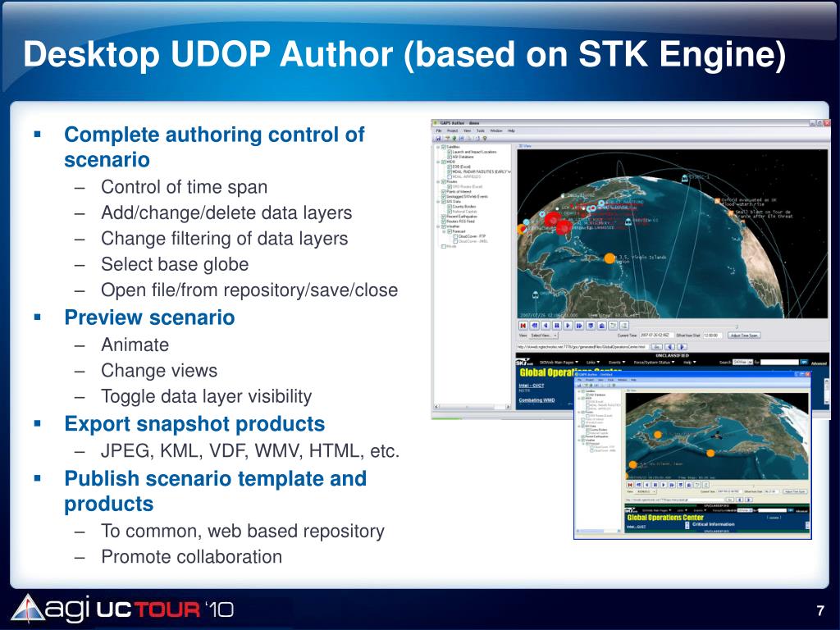The image size is (840, 630).
Task: Click the URL address field in demo window
Action: tap(583, 347)
